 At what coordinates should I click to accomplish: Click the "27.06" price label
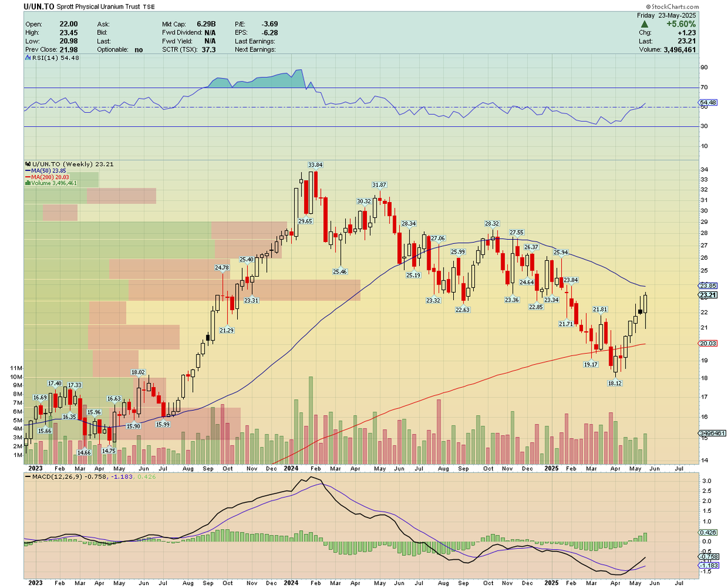(437, 238)
